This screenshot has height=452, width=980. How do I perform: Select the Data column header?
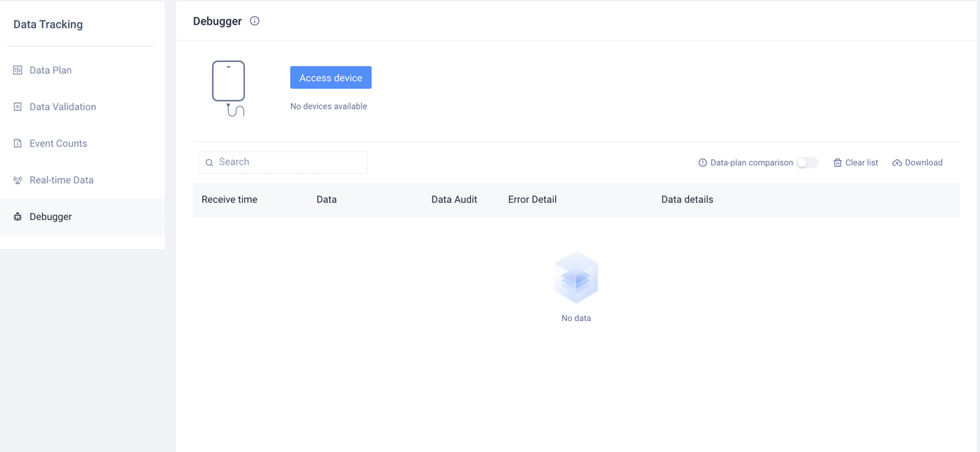tap(327, 199)
